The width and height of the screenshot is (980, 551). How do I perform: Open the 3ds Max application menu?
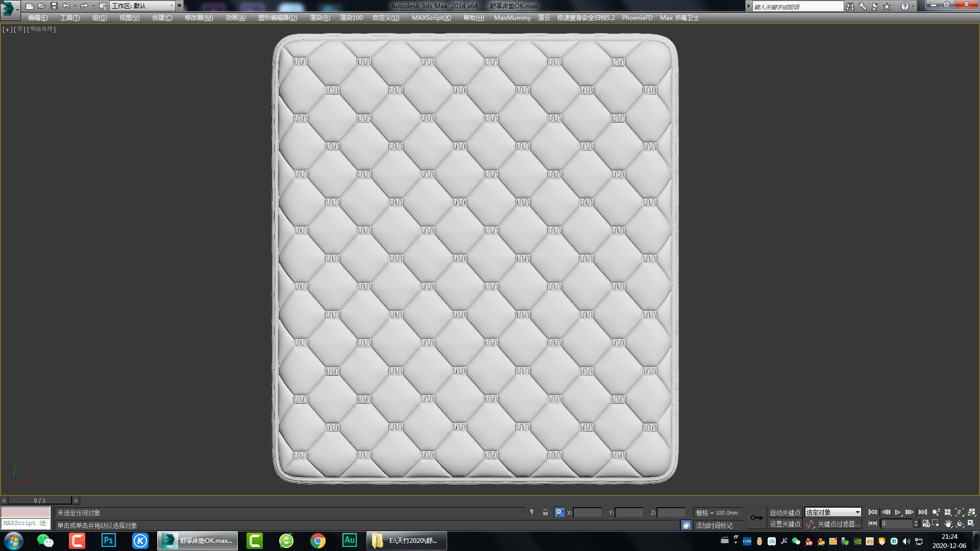point(9,8)
